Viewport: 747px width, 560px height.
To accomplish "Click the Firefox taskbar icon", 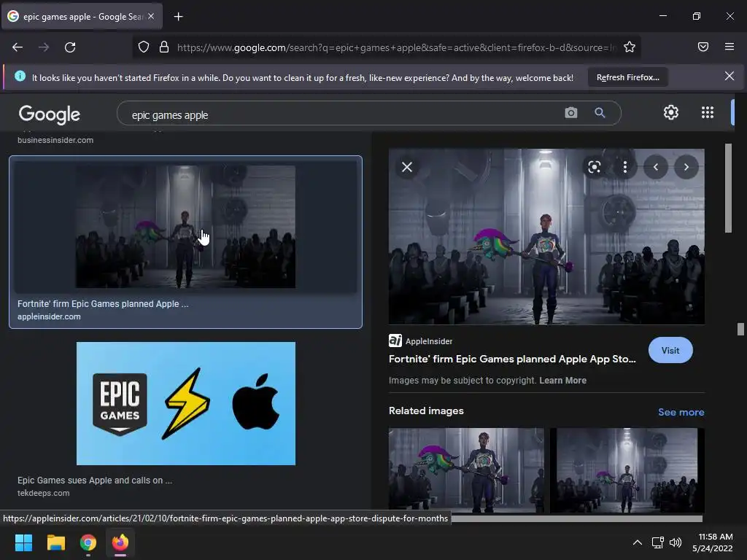I will click(x=120, y=542).
